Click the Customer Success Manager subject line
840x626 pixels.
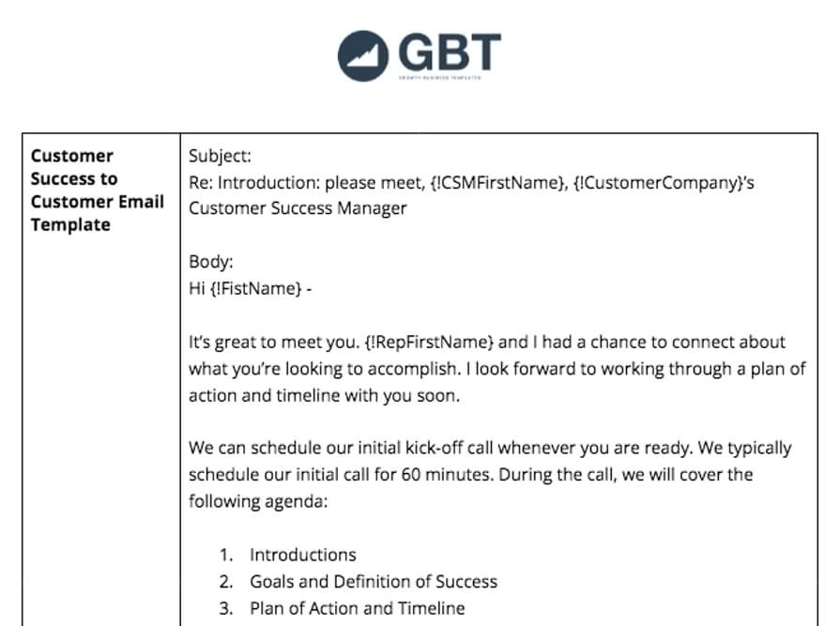[298, 207]
